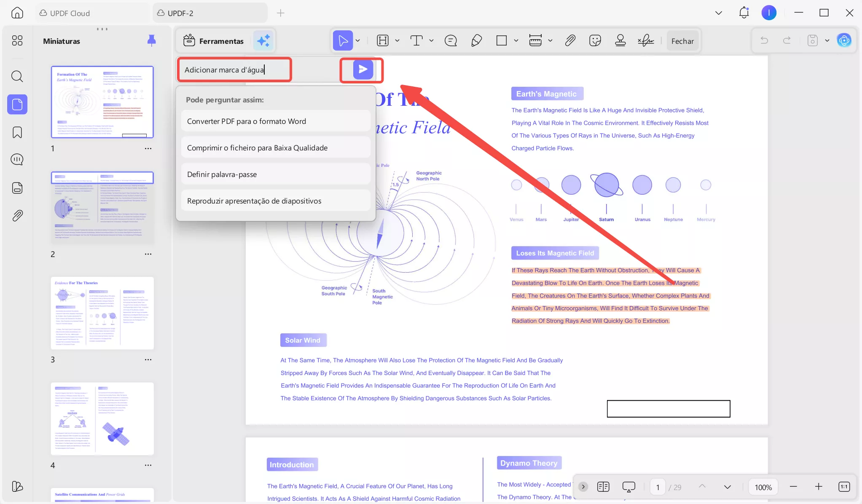Click the 100% zoom level field
Viewport: 862px width, 504px height.
click(763, 487)
